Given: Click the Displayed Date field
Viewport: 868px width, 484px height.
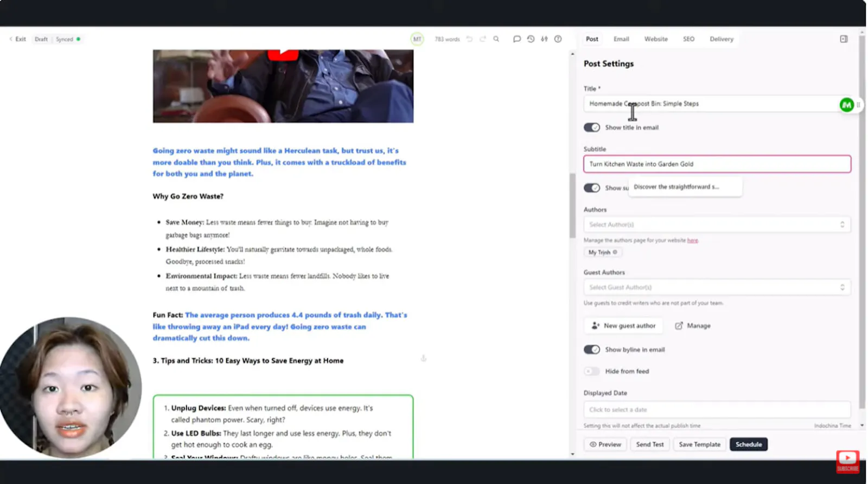Looking at the screenshot, I should 717,410.
